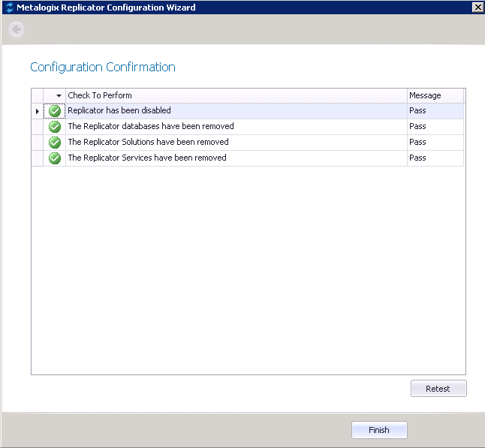The width and height of the screenshot is (485, 448).
Task: Click green check icon for Services have been removed
Action: [x=55, y=158]
